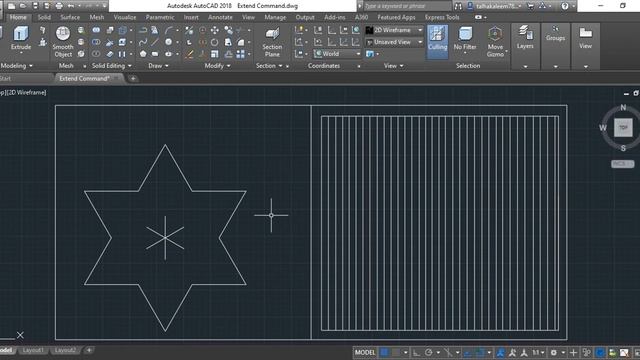Open the Unsaved View dropdown

(394, 42)
